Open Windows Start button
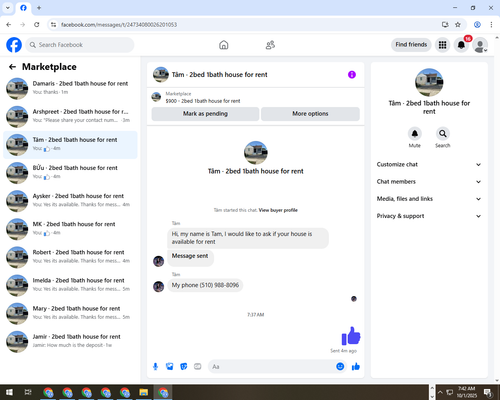Screen dimensions: 500x400 point(9,392)
